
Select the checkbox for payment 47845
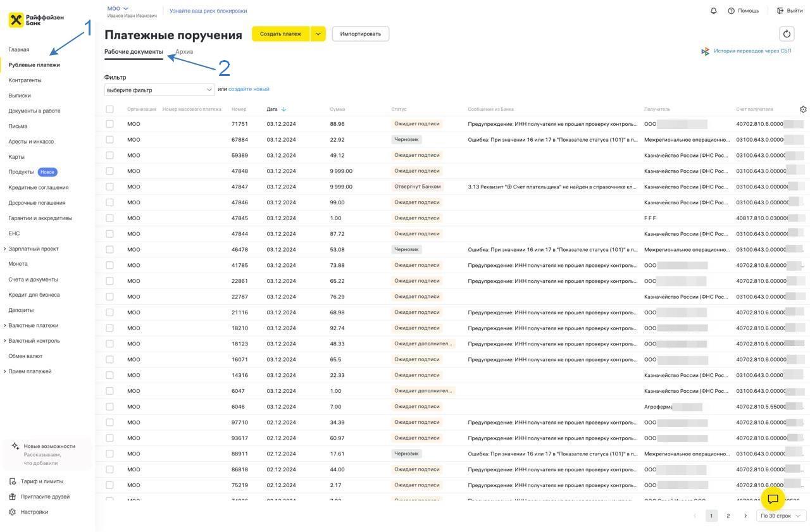[x=109, y=218]
